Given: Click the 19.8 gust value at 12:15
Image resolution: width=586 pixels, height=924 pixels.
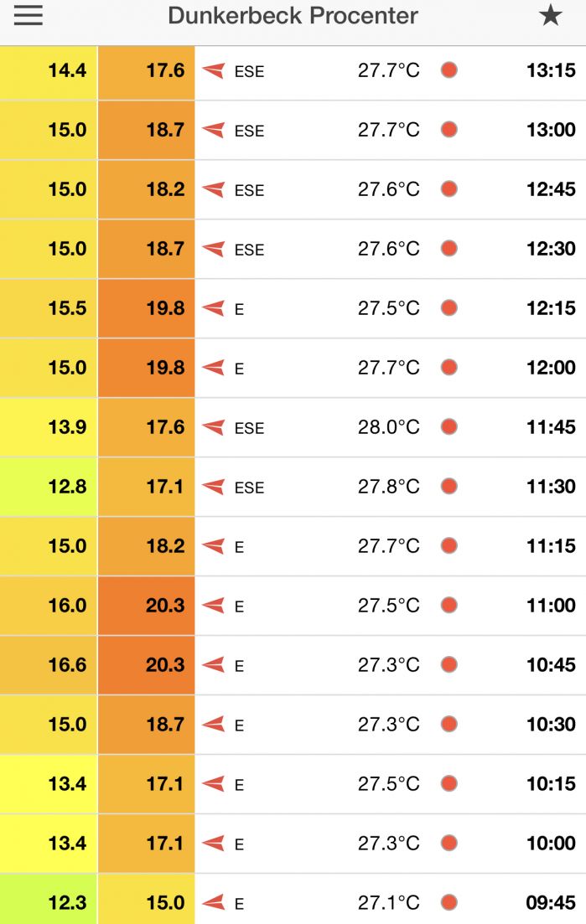Looking at the screenshot, I should (147, 308).
